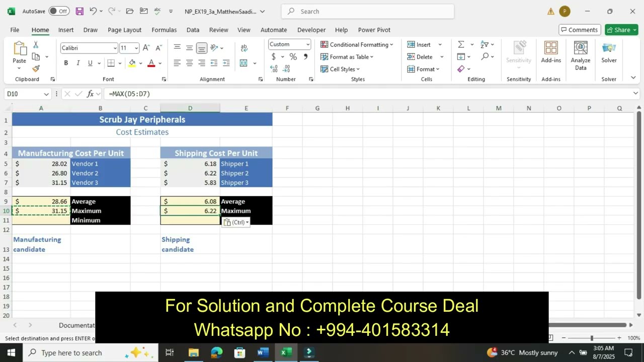The height and width of the screenshot is (362, 644).
Task: Switch to the Formulas tab
Action: [x=164, y=30]
